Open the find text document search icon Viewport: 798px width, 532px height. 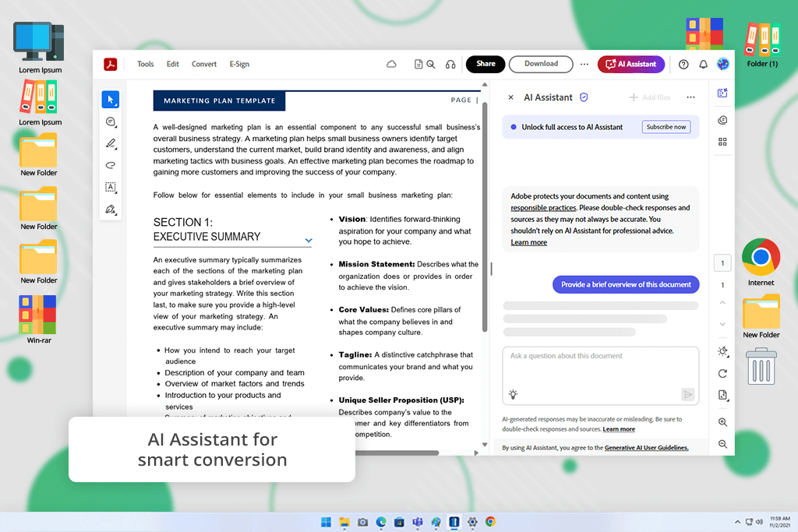[425, 64]
